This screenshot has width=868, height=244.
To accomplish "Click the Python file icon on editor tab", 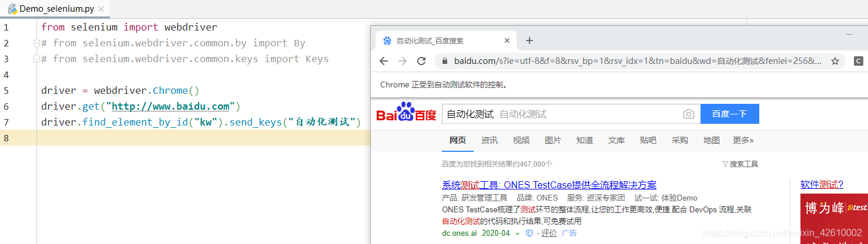I will tap(12, 9).
